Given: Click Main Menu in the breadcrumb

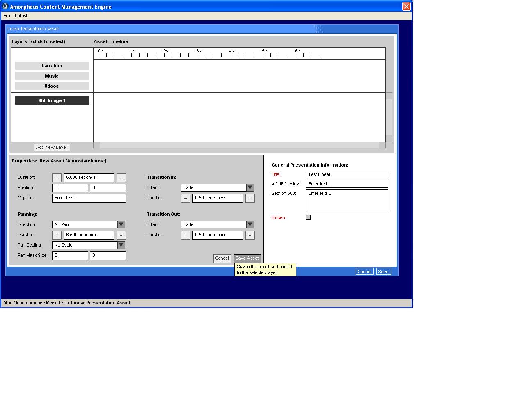Looking at the screenshot, I should (14, 303).
